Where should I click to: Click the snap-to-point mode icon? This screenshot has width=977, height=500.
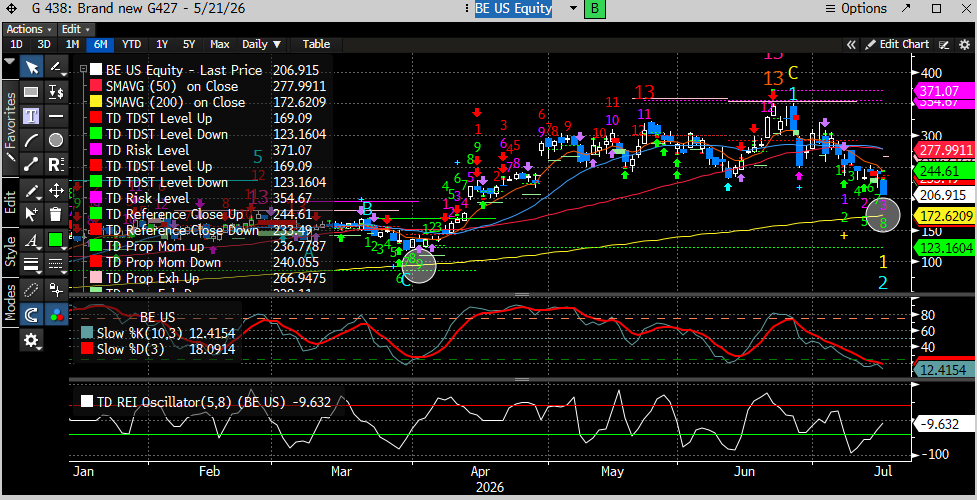(x=56, y=289)
